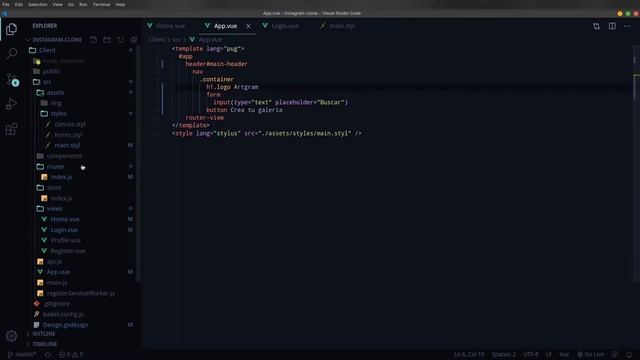Refresh the Explorer file tree

pyautogui.click(x=120, y=40)
